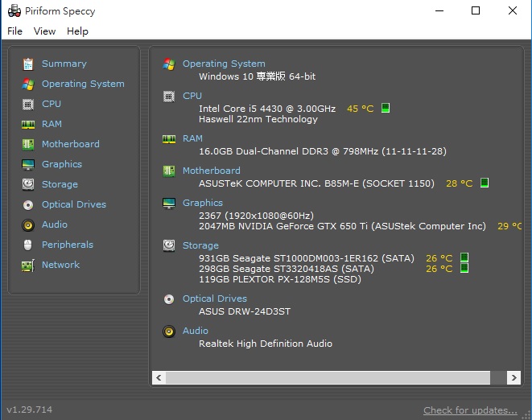Click the Motherboard heading link in main panel
Viewport: 532px width, 420px height.
212,171
